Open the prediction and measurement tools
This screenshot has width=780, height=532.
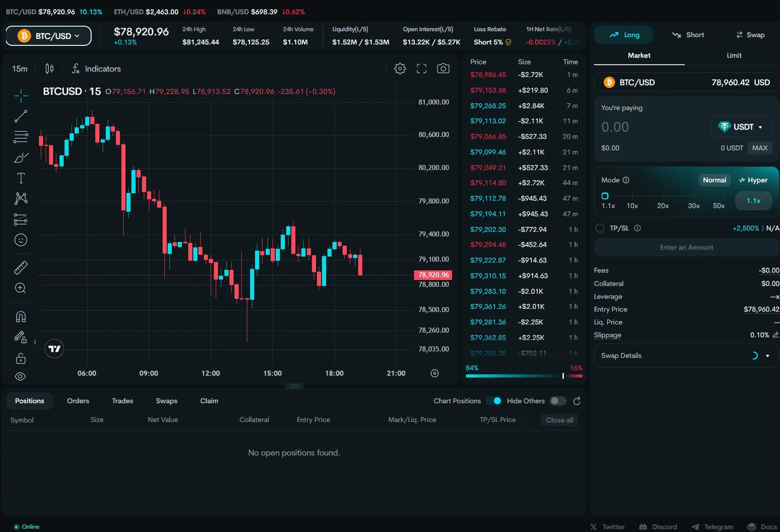click(x=21, y=219)
